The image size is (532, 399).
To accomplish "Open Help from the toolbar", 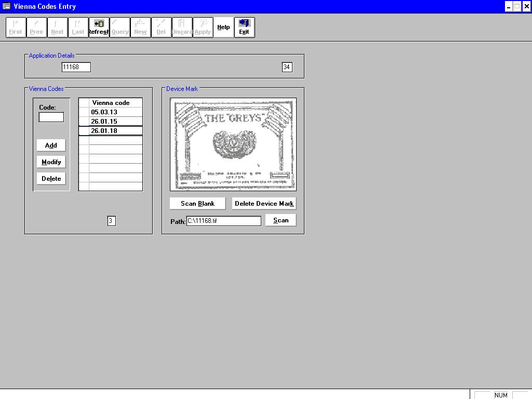I will 223,27.
